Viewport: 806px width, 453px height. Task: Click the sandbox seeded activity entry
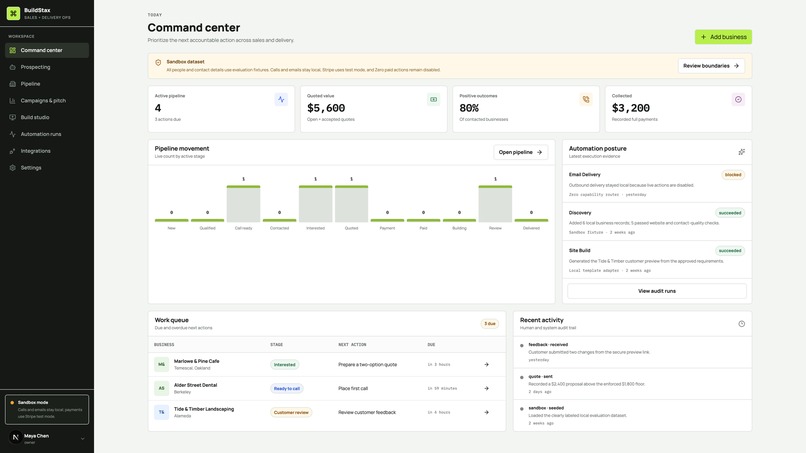[632, 415]
